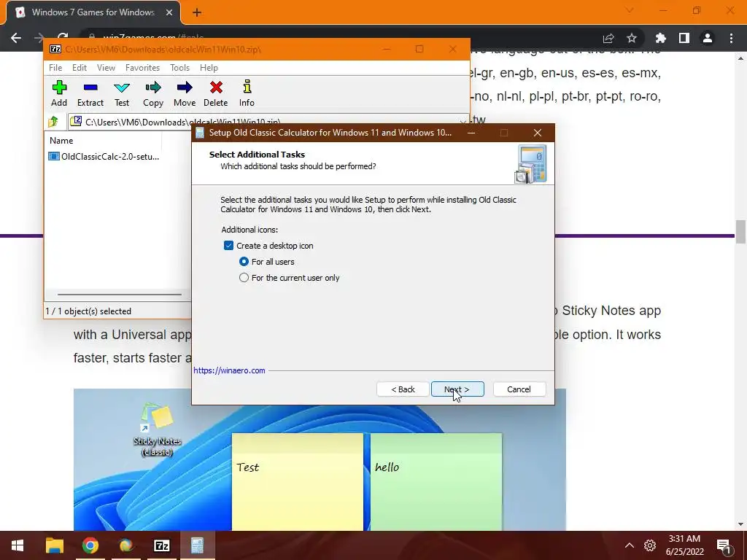Select For the current user only option

(x=244, y=278)
